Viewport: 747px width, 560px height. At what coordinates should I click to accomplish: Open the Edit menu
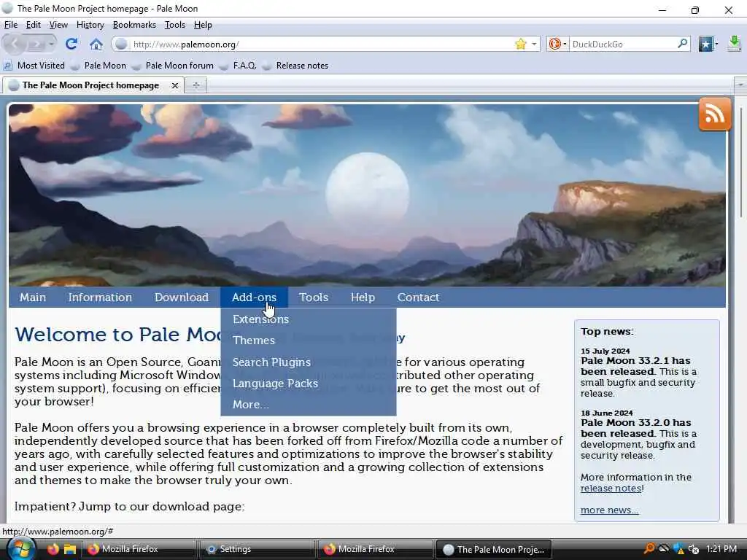point(33,25)
